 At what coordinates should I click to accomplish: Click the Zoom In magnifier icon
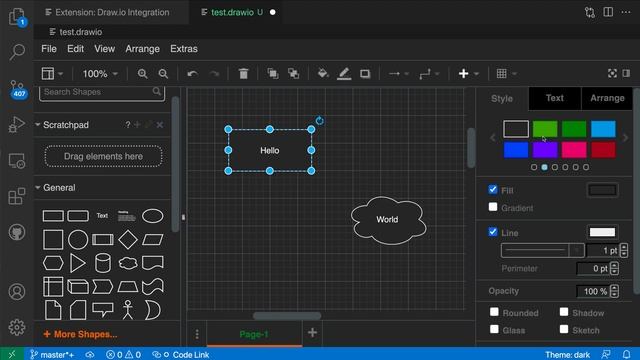click(x=142, y=74)
